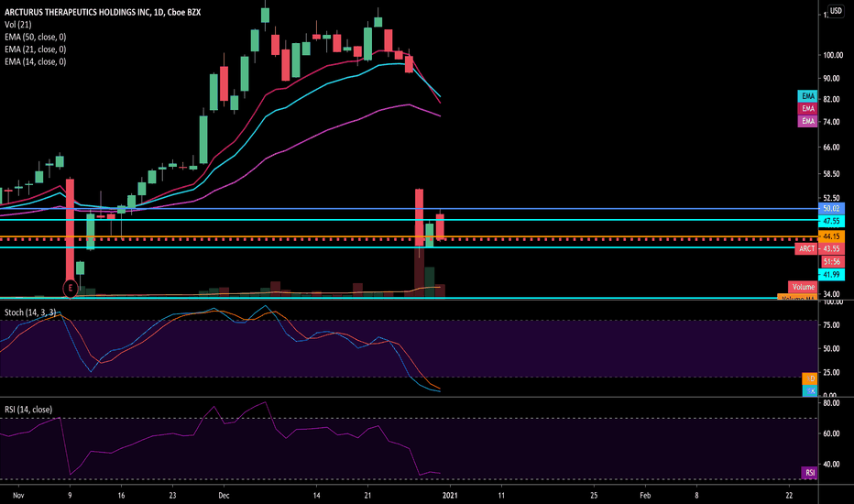Select the magenta EMA price-scale label
Screen dimensions: 854x504
[x=807, y=121]
